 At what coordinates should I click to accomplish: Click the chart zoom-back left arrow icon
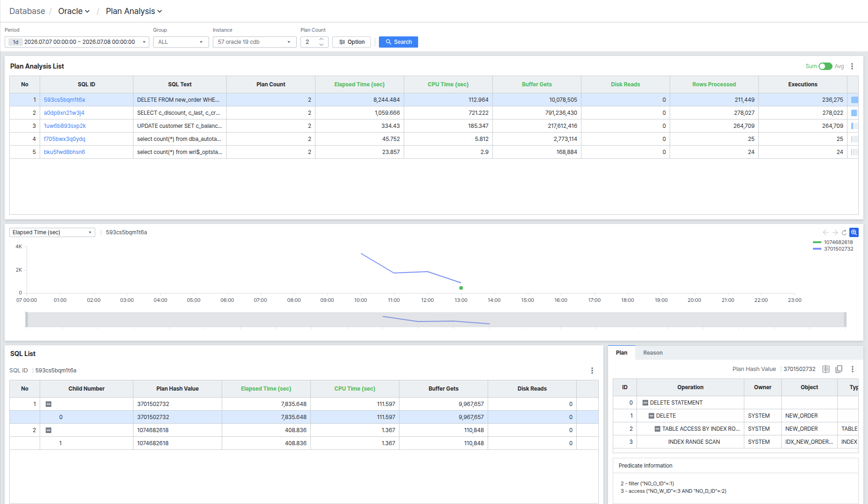[826, 232]
